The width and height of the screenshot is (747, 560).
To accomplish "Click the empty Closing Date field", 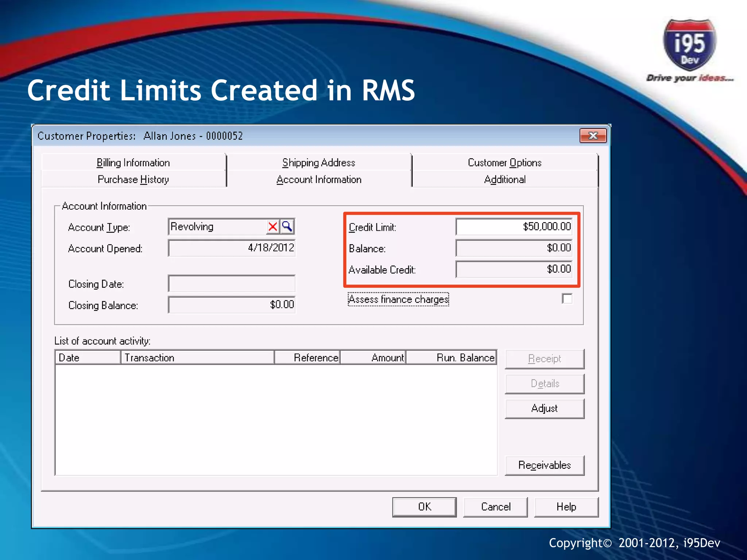I will (x=232, y=284).
